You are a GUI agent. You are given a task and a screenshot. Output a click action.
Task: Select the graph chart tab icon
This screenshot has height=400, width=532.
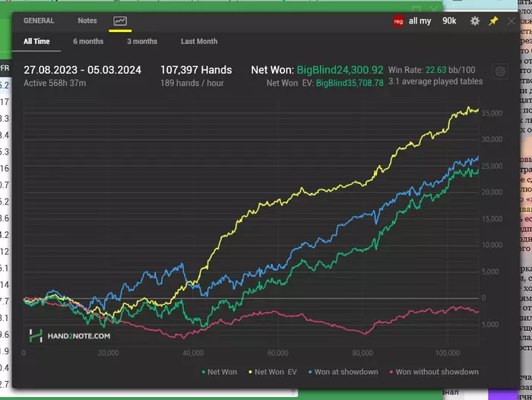[x=120, y=21]
